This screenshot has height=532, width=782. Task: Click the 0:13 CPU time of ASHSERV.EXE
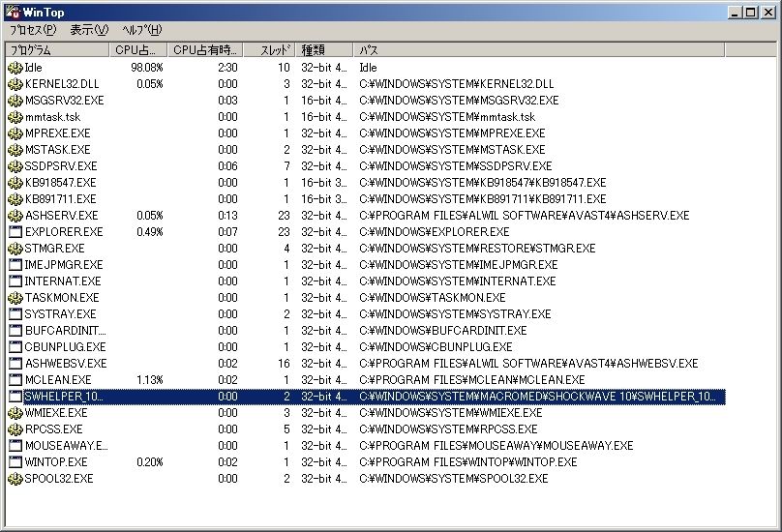click(227, 216)
